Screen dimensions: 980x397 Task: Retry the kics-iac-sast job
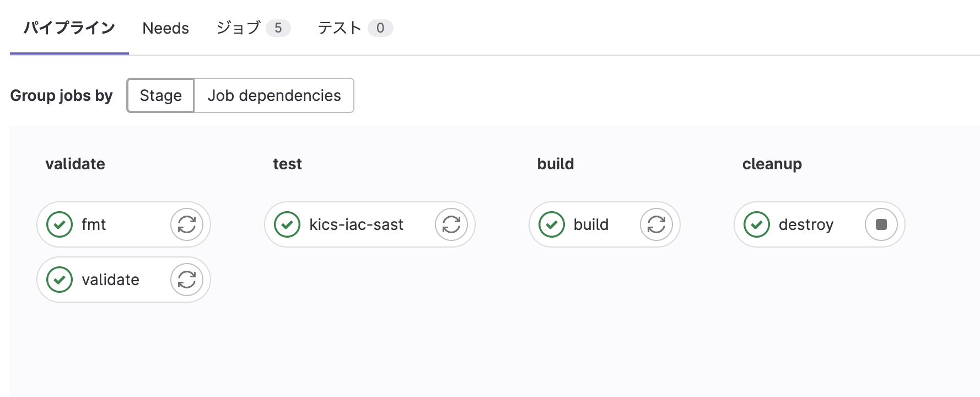(x=451, y=224)
